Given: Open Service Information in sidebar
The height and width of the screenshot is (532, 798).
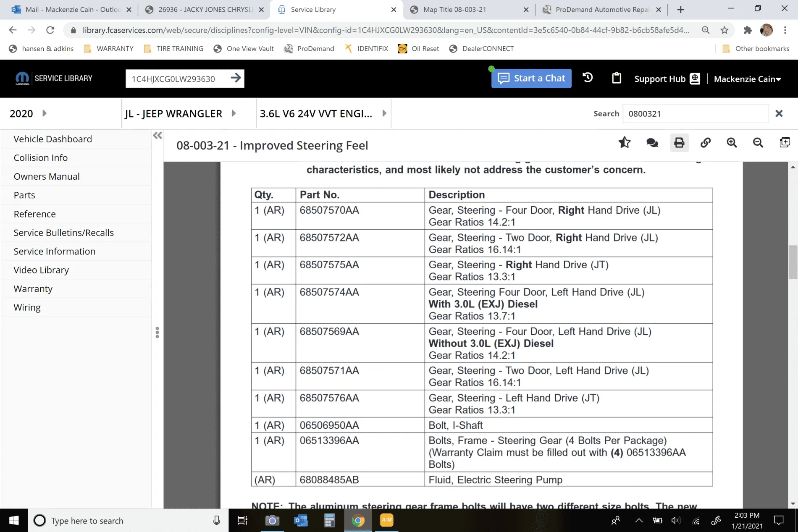Looking at the screenshot, I should 55,252.
